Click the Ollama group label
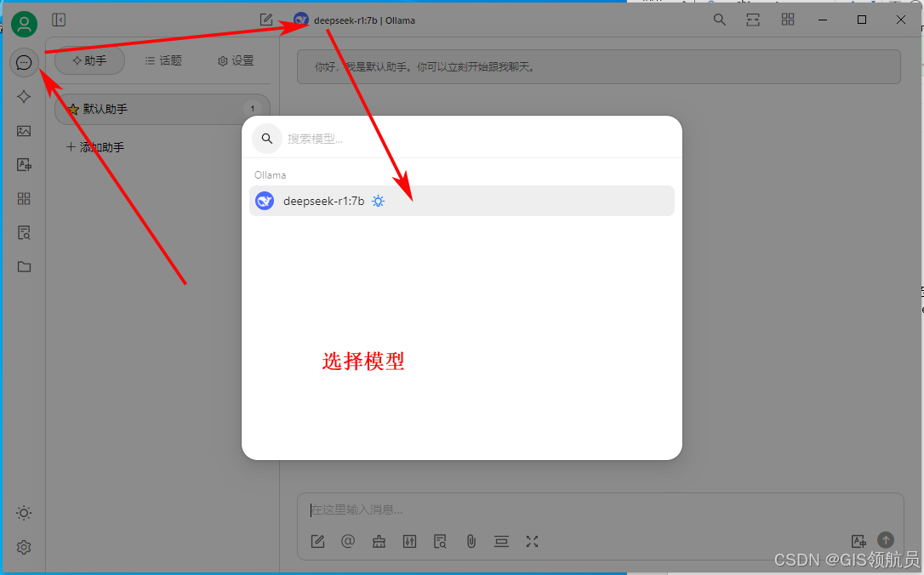 (x=271, y=175)
